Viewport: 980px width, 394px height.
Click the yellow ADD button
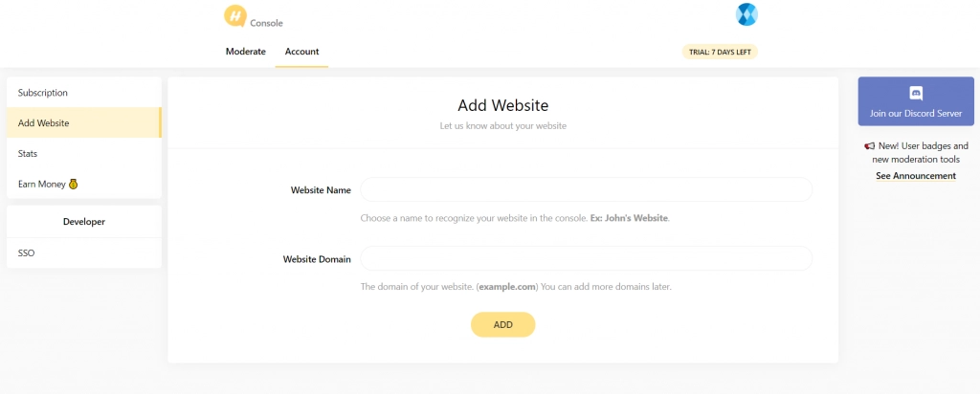[503, 325]
